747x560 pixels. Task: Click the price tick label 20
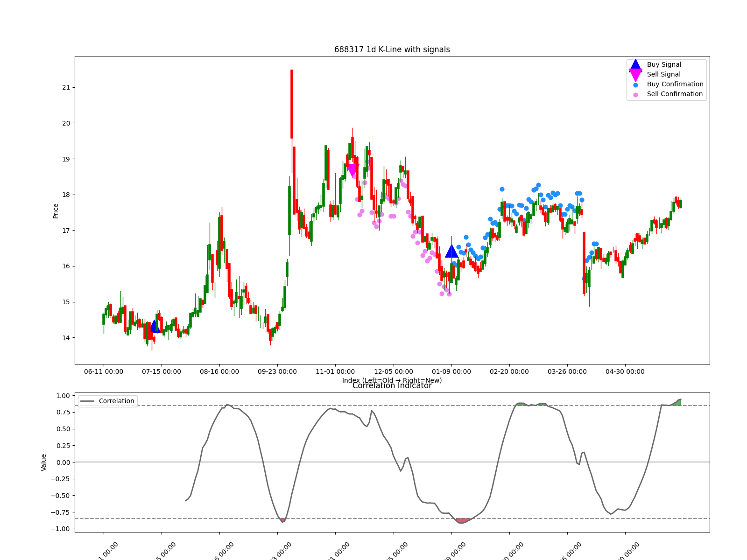pos(66,123)
